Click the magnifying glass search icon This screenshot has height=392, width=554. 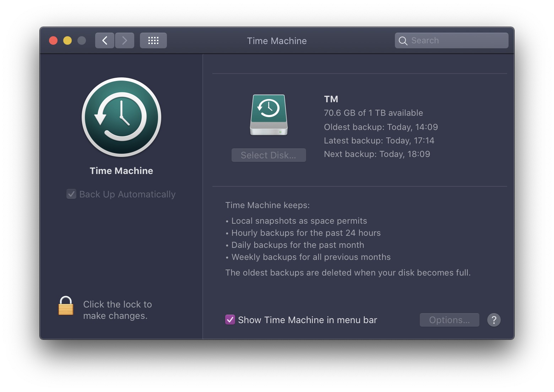click(x=403, y=41)
